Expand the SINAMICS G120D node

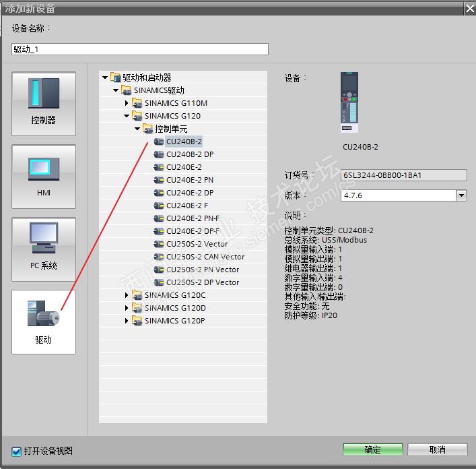127,308
